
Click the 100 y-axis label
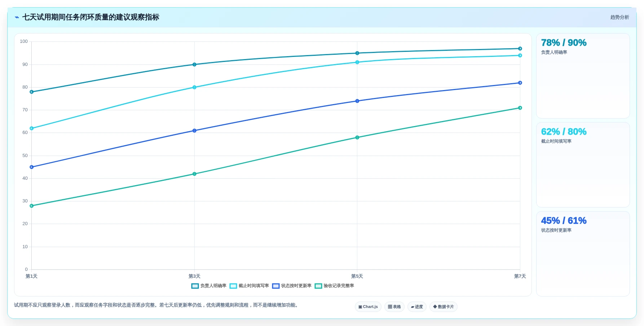[x=24, y=41]
